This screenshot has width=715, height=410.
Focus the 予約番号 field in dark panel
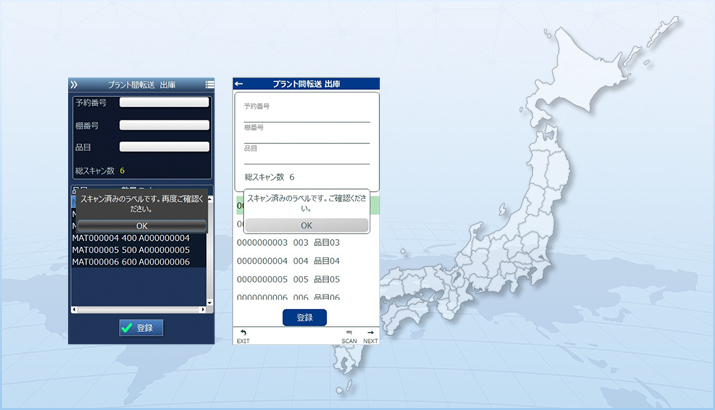point(164,102)
